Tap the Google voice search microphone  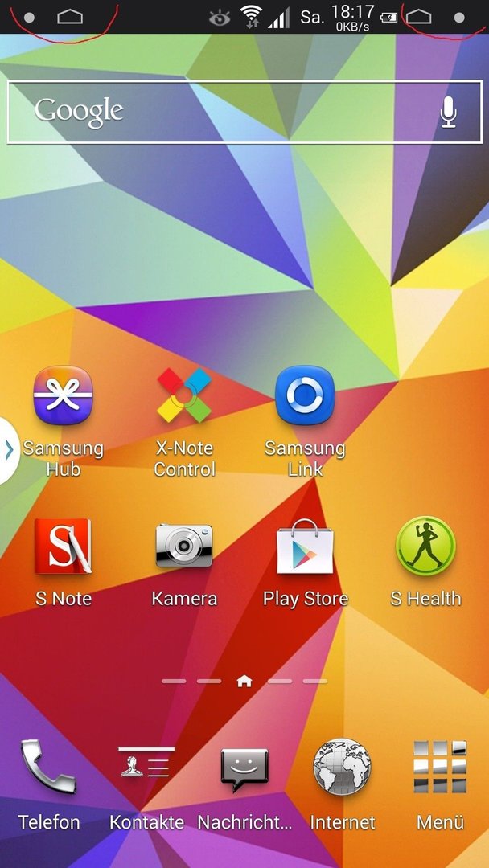click(x=449, y=113)
